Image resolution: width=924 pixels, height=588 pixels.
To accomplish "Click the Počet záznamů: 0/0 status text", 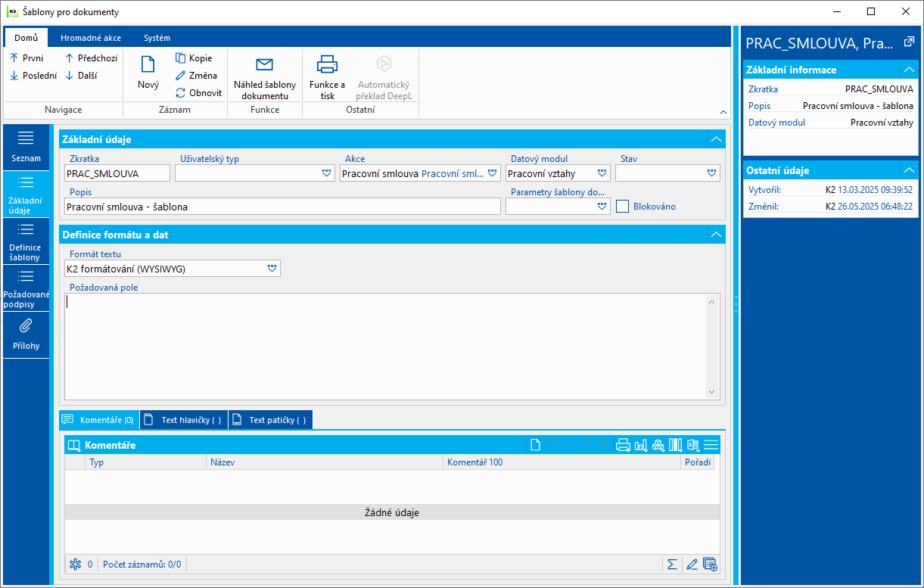I will [142, 564].
